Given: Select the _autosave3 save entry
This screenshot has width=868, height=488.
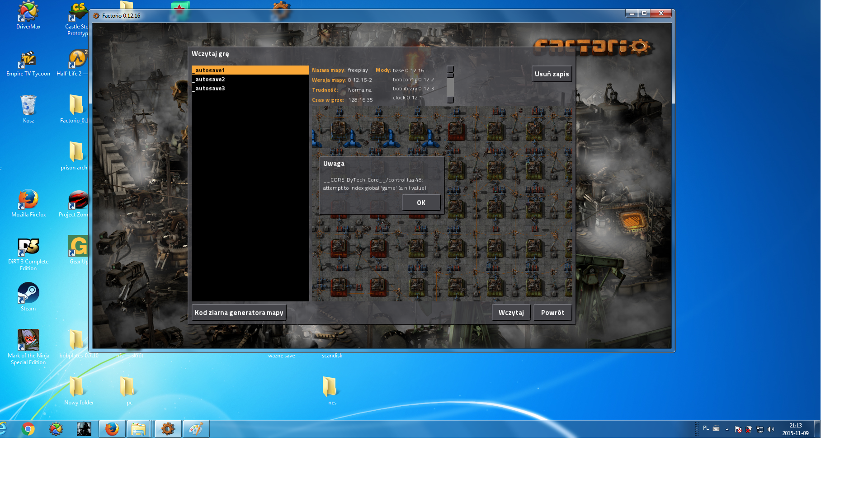Looking at the screenshot, I should pos(250,88).
